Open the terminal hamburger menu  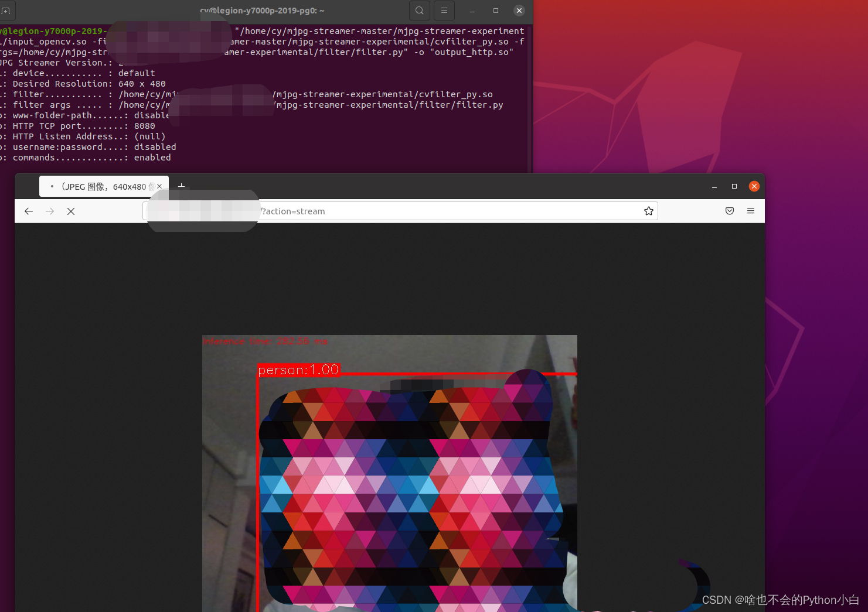click(444, 11)
